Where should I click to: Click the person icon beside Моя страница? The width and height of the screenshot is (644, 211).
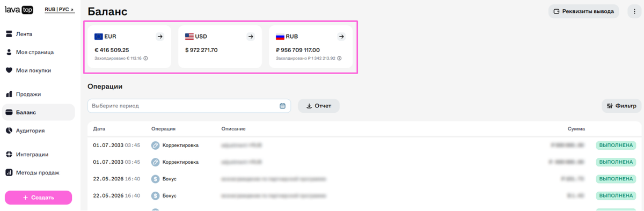click(9, 52)
